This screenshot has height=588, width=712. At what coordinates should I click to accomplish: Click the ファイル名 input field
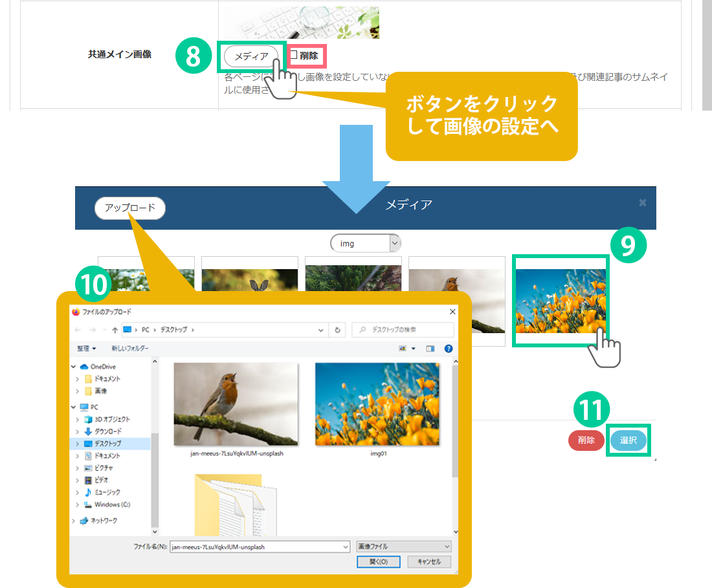click(x=259, y=547)
